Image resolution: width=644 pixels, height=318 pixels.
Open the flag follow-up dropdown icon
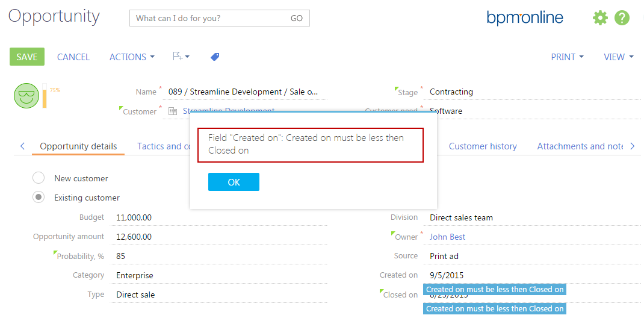[181, 57]
